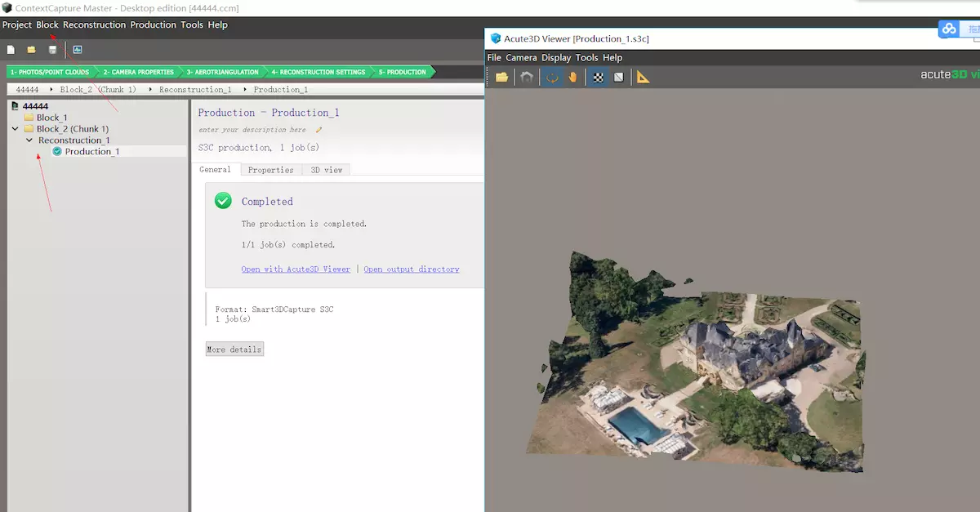Click Block_2 (Chunk 1) in the breadcrumb bar
980x512 pixels.
[x=98, y=90]
